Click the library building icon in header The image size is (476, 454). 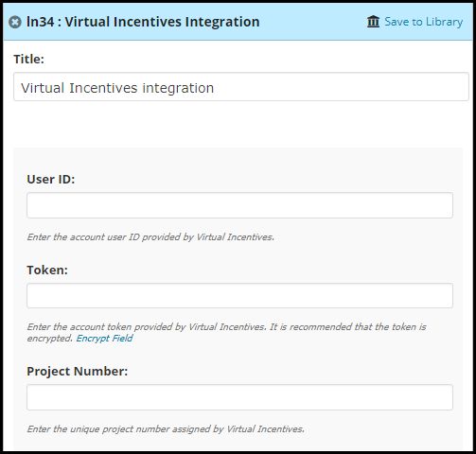(x=373, y=22)
